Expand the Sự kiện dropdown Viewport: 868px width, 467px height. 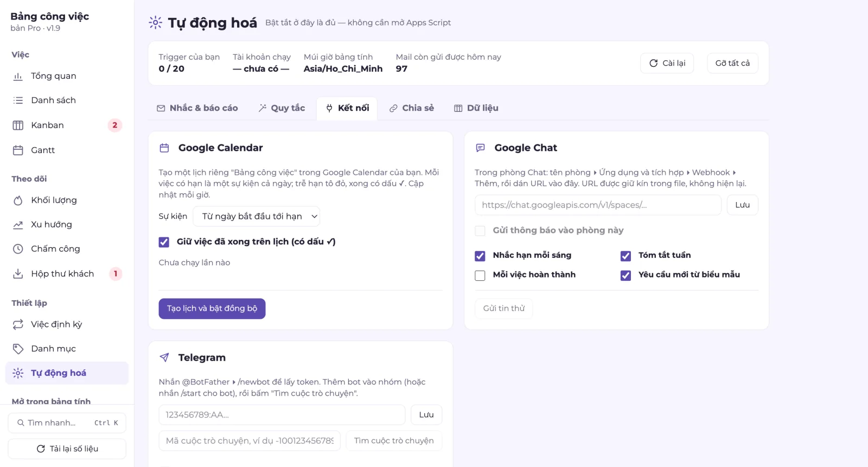pyautogui.click(x=257, y=216)
